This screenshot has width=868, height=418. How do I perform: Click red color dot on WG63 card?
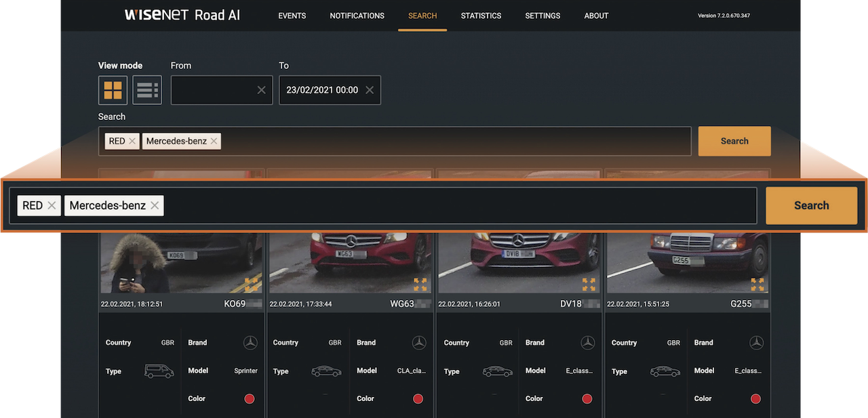click(x=418, y=398)
